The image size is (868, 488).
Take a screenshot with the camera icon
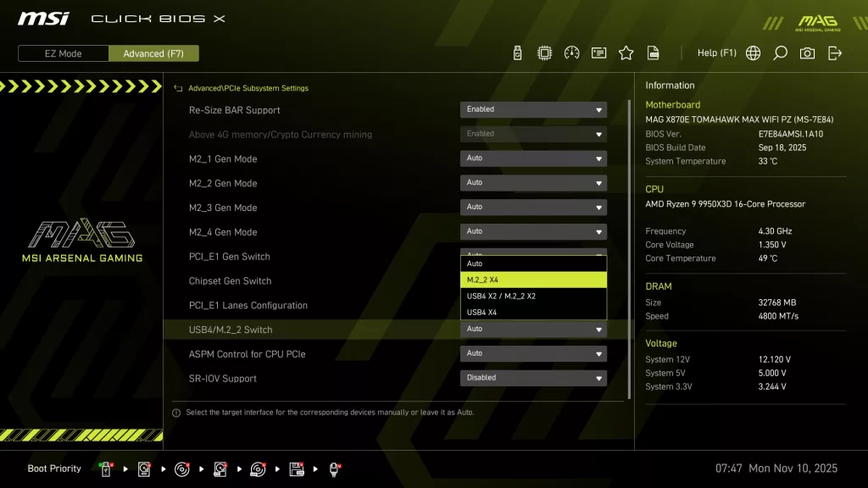click(x=807, y=53)
